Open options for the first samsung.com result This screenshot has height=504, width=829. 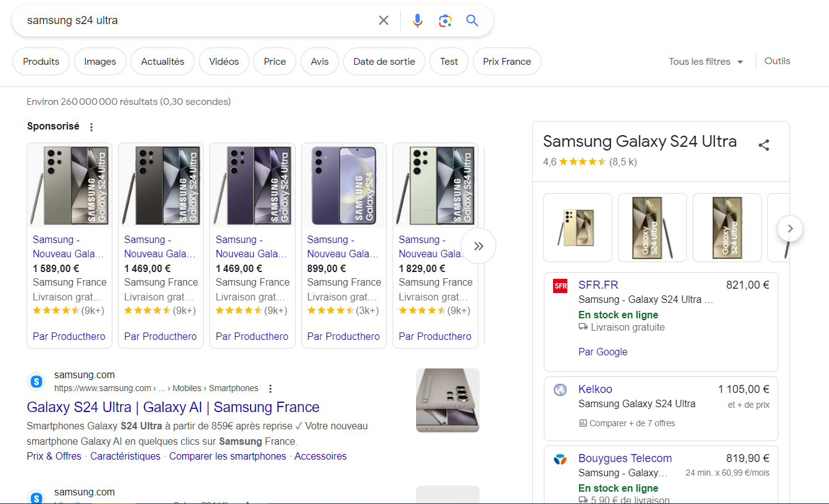pos(270,389)
